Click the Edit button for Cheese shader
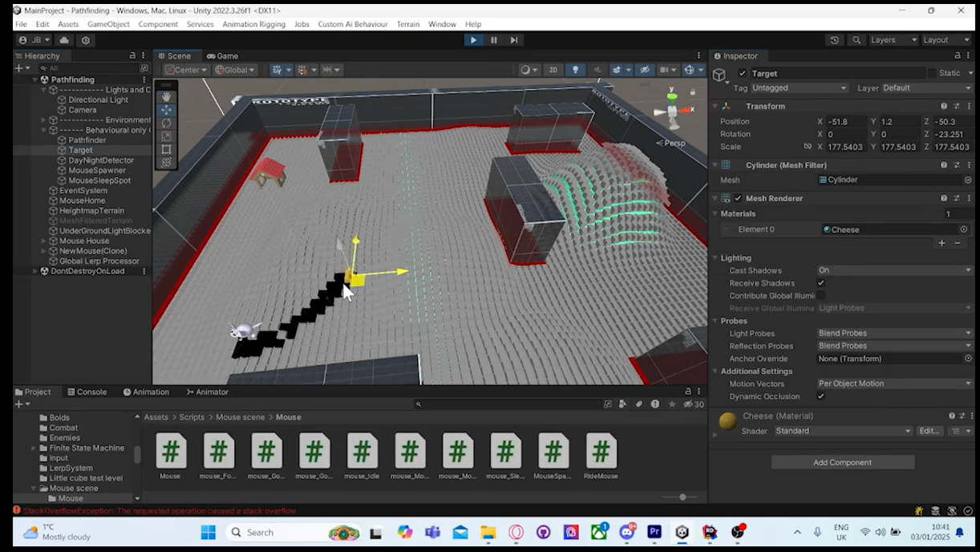This screenshot has height=552, width=980. click(929, 431)
